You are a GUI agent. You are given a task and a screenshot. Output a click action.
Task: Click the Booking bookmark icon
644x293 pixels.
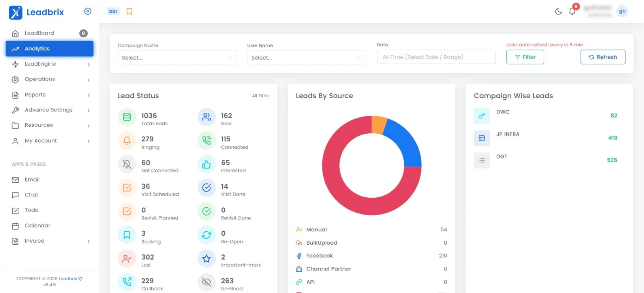[127, 235]
